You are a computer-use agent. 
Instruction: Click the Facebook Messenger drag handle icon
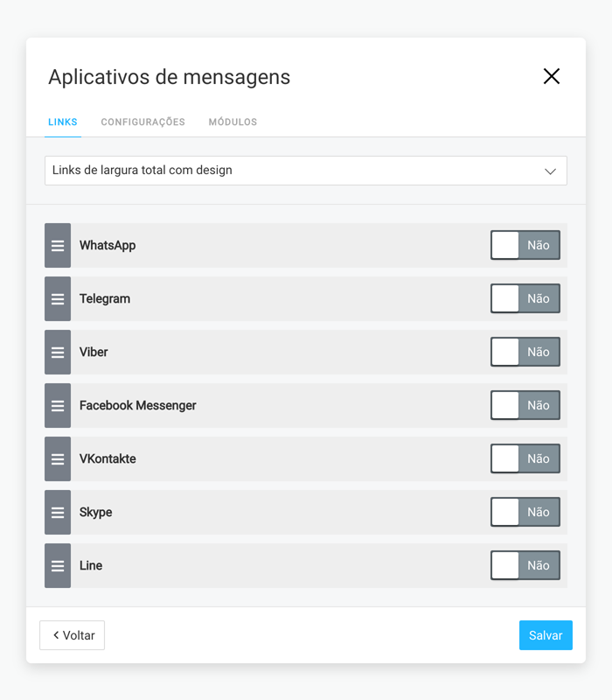coord(58,405)
